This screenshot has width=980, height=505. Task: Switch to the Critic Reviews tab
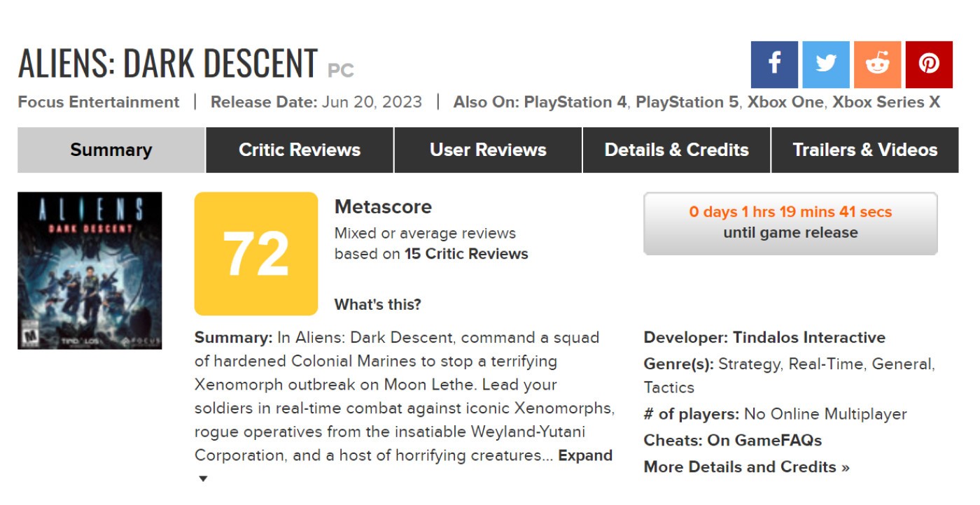300,150
